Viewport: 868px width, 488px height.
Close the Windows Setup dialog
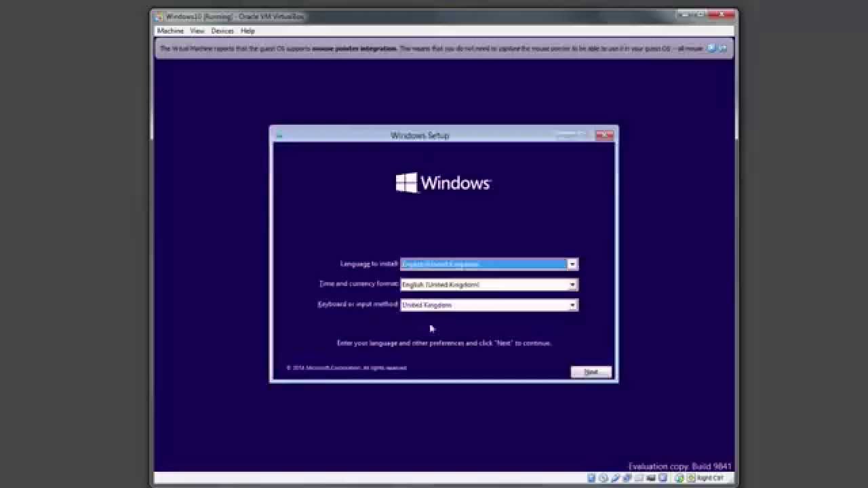pyautogui.click(x=604, y=135)
